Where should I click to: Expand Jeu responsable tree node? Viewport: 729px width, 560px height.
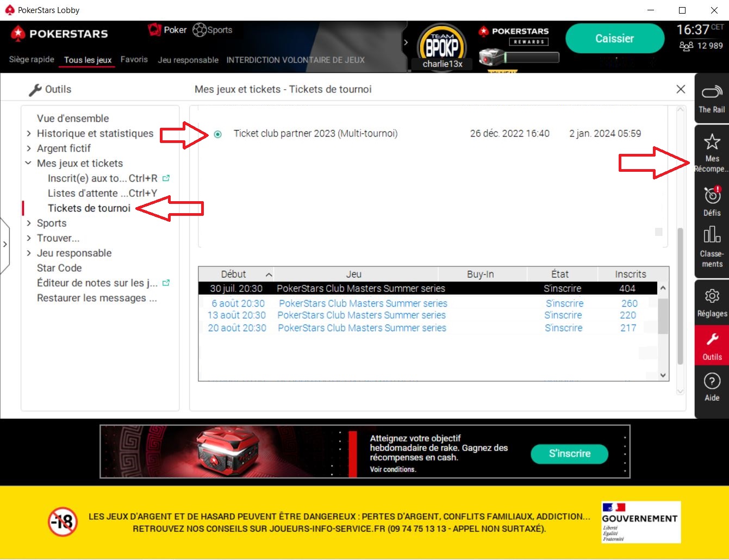29,253
